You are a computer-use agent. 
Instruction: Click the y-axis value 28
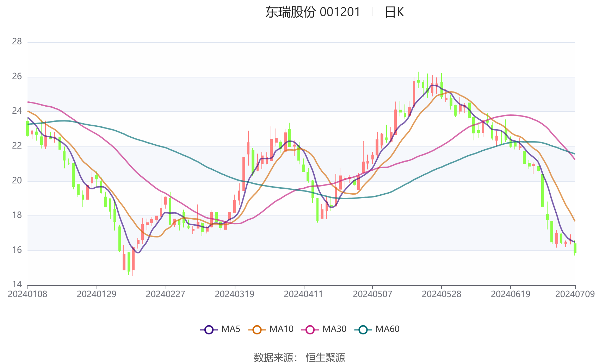click(17, 42)
